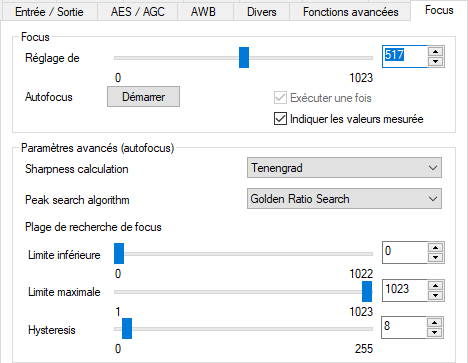
Task: Increase the Hysteresis value with the up arrow
Action: point(434,322)
